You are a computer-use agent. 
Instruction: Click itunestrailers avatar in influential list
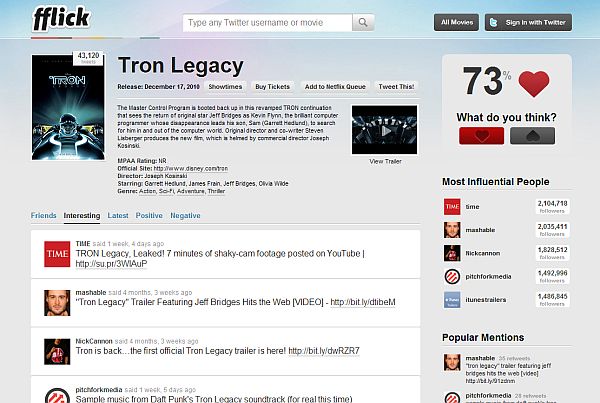click(x=452, y=300)
